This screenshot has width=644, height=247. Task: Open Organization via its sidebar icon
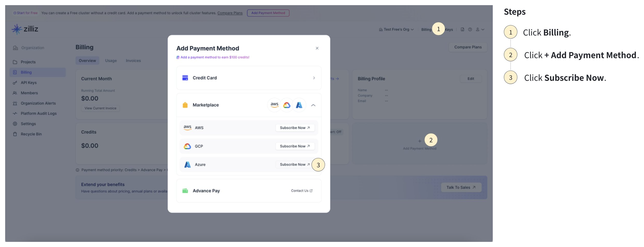click(x=15, y=48)
